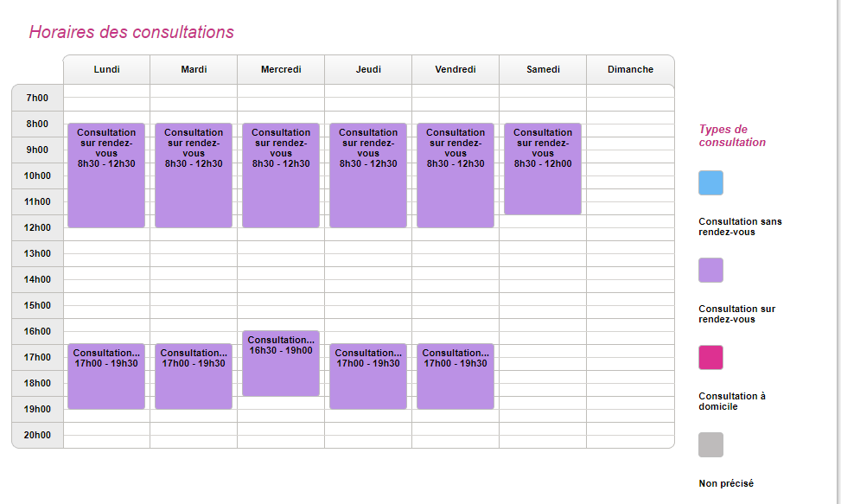Open Mercredi 16h30 - 19h00 consultation block
This screenshot has width=841, height=504.
tap(281, 364)
